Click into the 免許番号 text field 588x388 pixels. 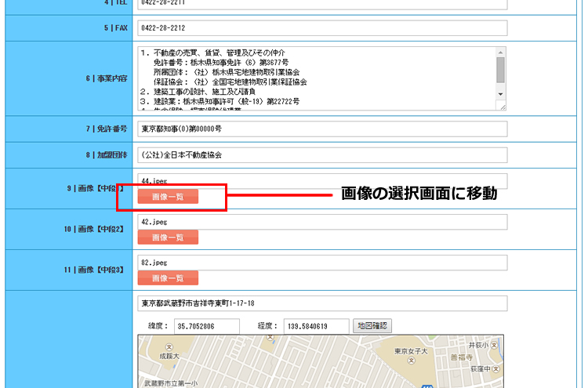coord(321,128)
